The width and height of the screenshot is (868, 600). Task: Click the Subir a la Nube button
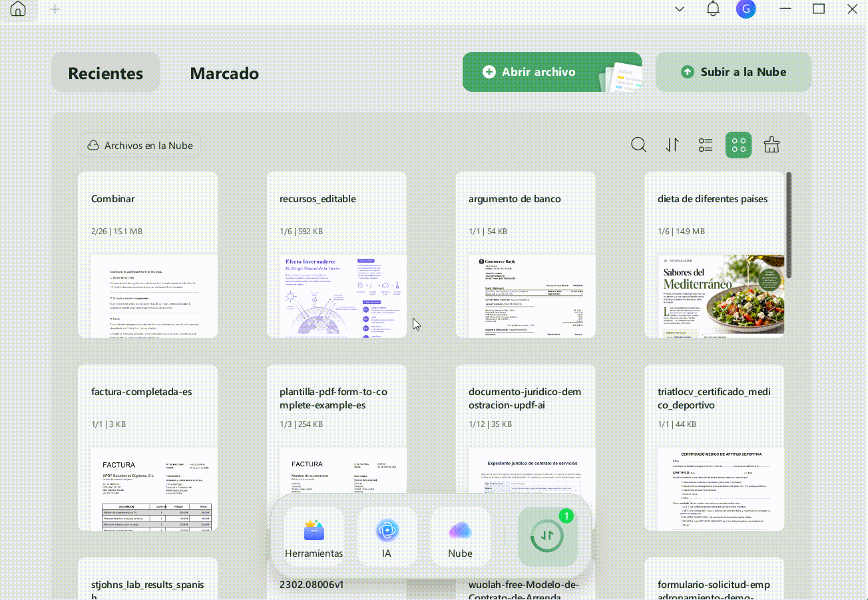click(x=734, y=72)
